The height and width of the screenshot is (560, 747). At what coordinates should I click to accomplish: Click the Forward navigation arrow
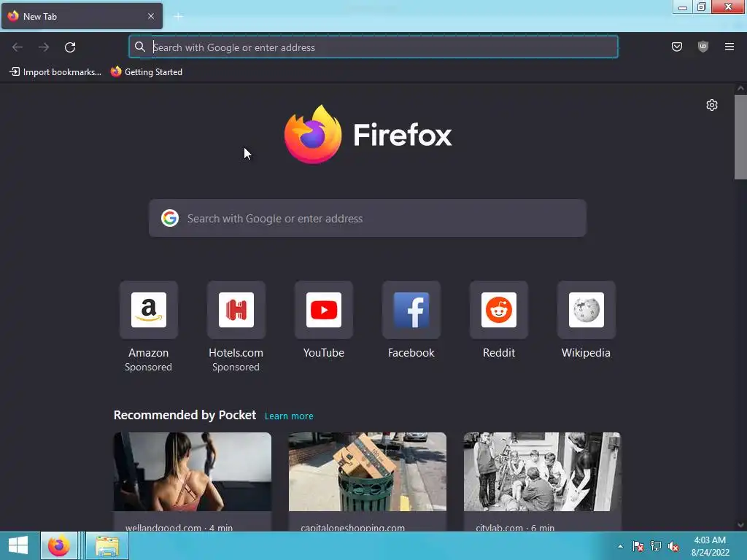pos(44,47)
